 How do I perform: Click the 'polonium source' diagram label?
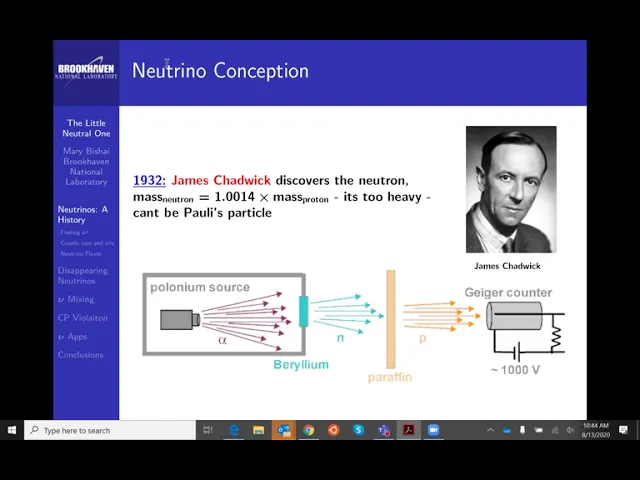[x=200, y=287]
